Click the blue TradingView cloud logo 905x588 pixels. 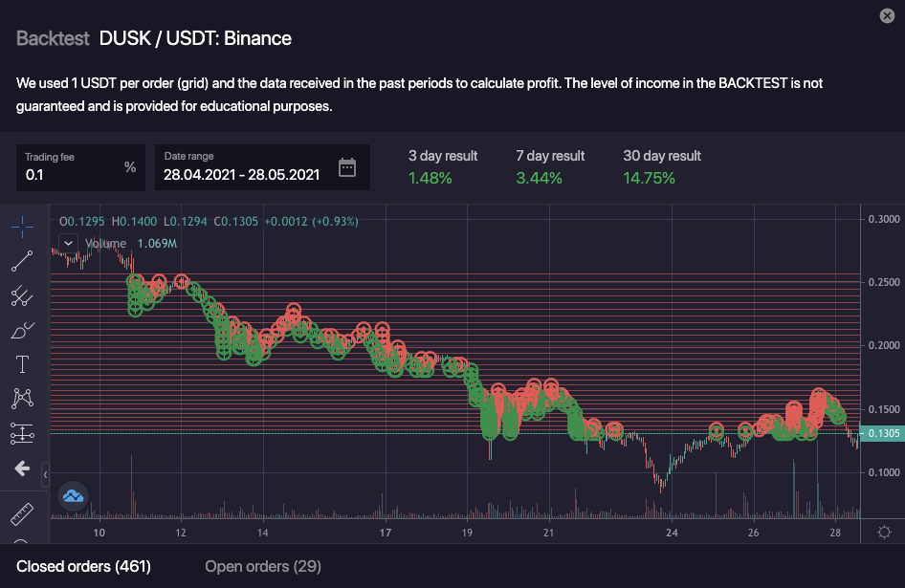pos(74,495)
